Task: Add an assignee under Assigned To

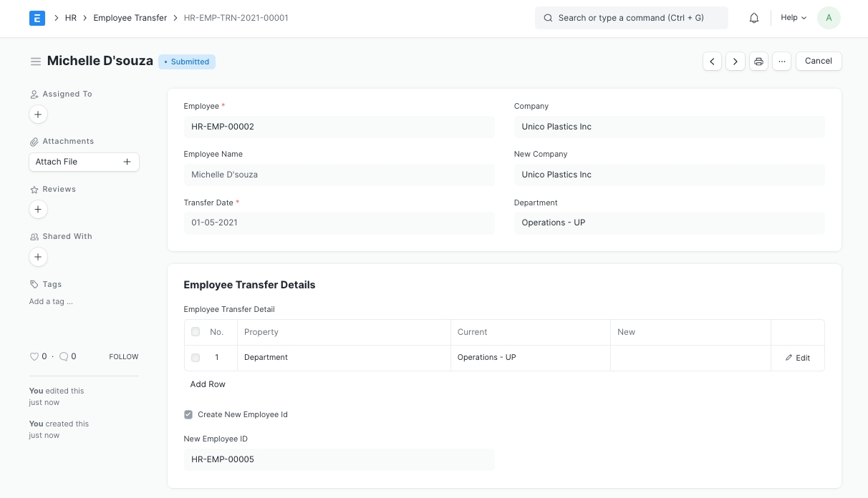Action: pos(38,114)
